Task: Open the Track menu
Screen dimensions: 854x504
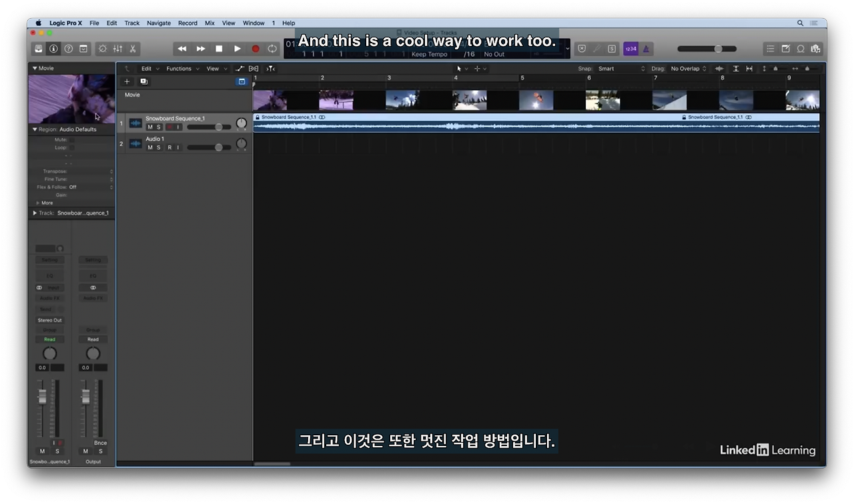Action: tap(132, 23)
